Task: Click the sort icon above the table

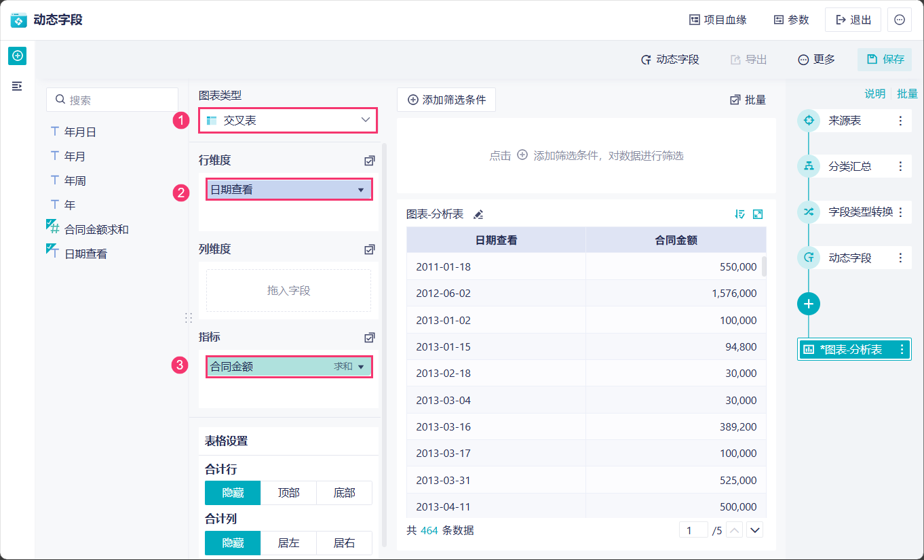Action: (x=740, y=214)
